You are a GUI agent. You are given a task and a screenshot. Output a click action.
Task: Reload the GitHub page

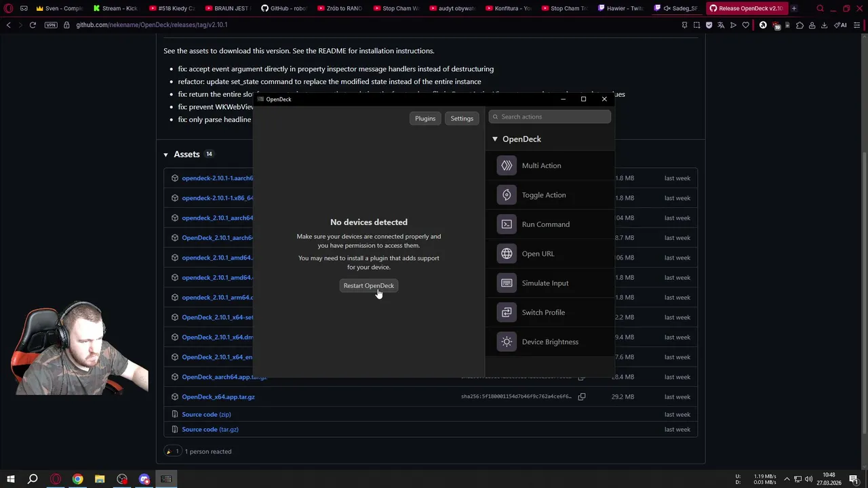click(x=33, y=25)
